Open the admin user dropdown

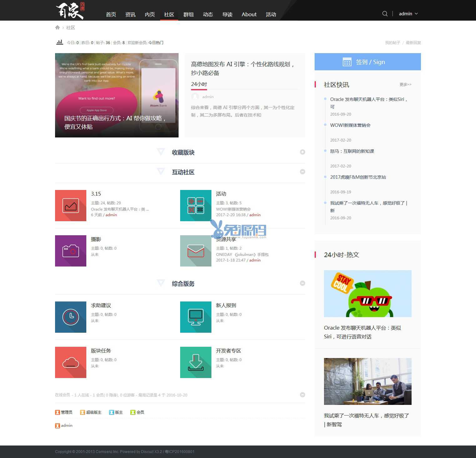(x=408, y=14)
